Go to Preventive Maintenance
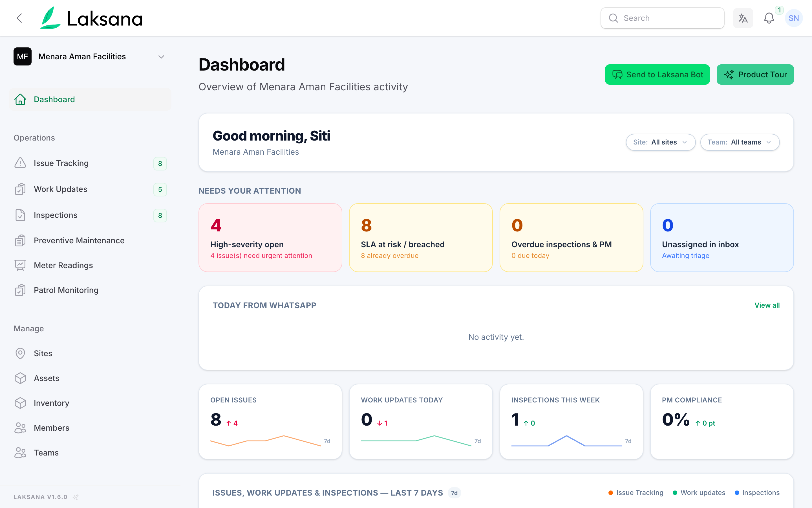Viewport: 812px width, 508px height. pyautogui.click(x=90, y=240)
